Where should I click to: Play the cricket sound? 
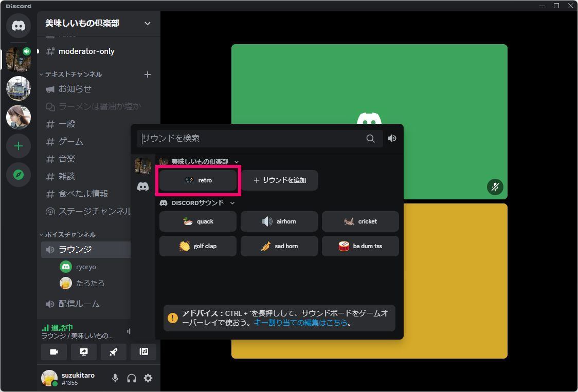pos(360,221)
